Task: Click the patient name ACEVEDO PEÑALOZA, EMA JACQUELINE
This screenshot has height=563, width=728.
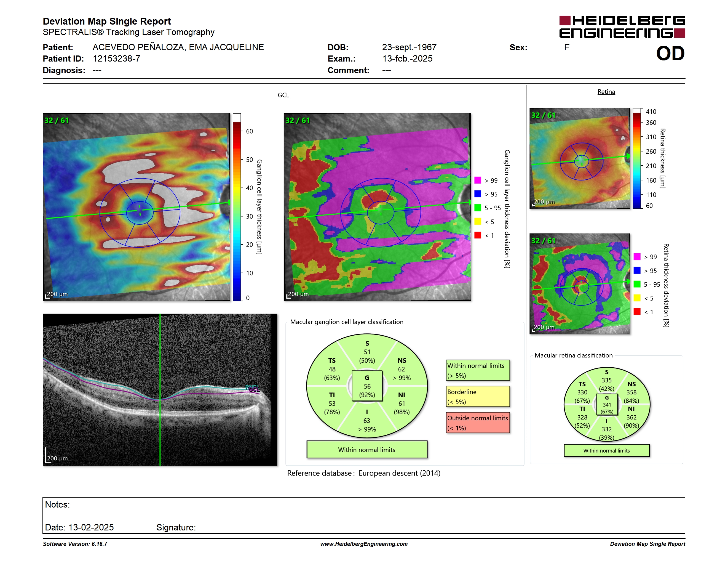Action: pos(178,47)
